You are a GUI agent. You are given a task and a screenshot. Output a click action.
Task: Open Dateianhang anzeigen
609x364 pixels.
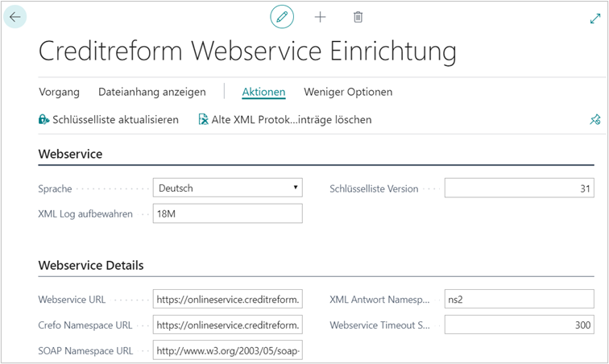(x=152, y=92)
